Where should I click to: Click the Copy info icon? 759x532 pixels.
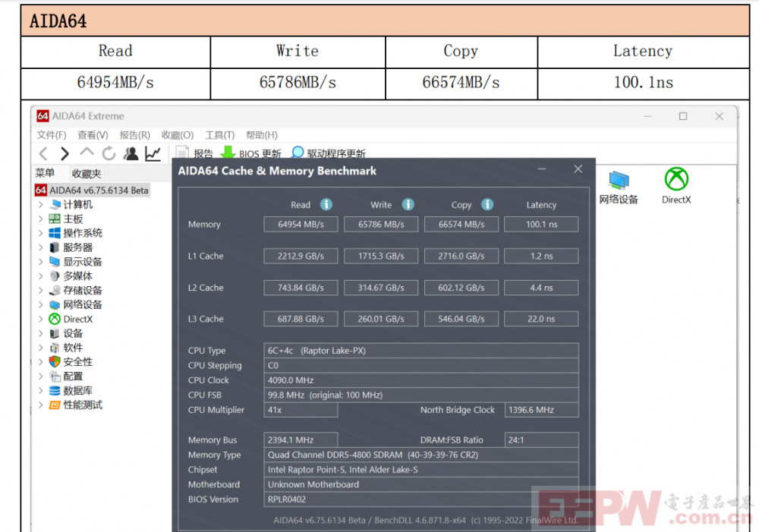pyautogui.click(x=487, y=204)
